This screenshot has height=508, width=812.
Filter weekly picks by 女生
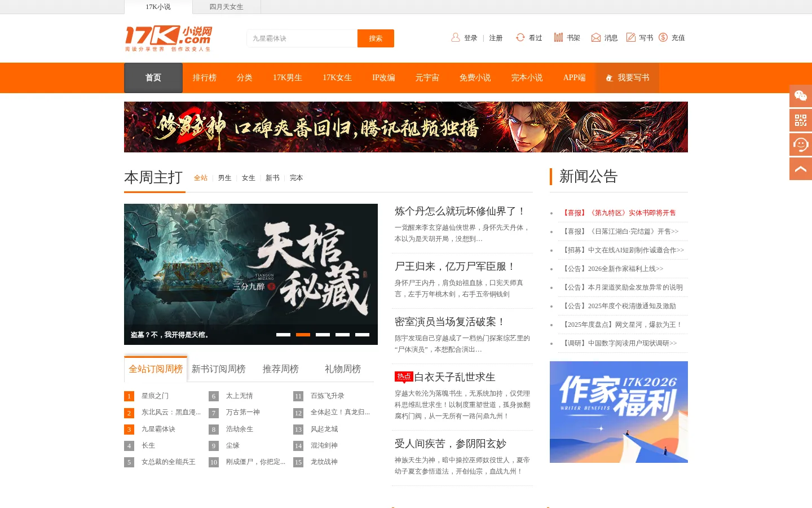248,178
